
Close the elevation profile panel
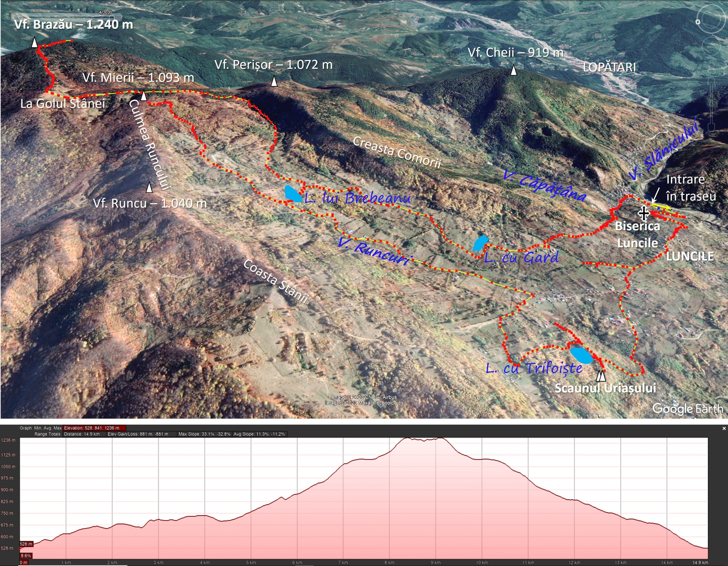point(724,428)
